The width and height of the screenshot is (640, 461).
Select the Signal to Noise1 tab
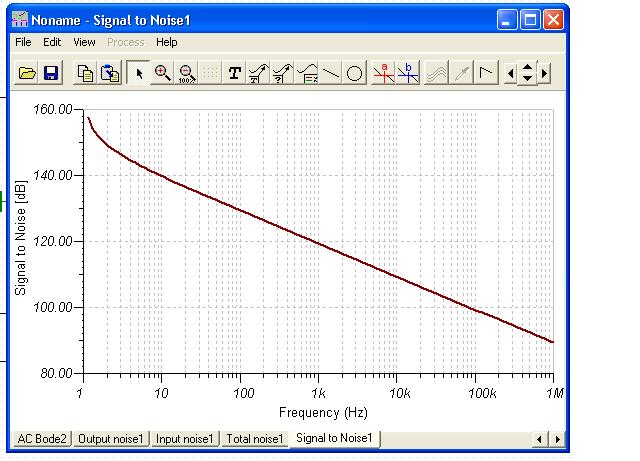click(x=334, y=438)
